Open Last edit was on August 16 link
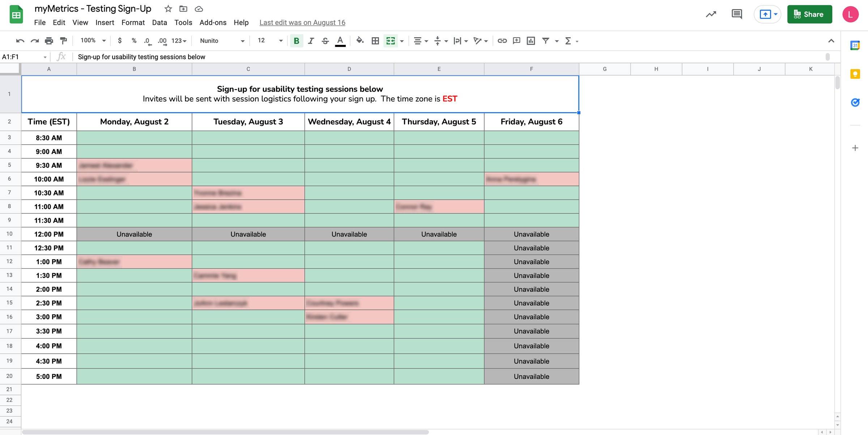Image resolution: width=868 pixels, height=435 pixels. pos(302,22)
